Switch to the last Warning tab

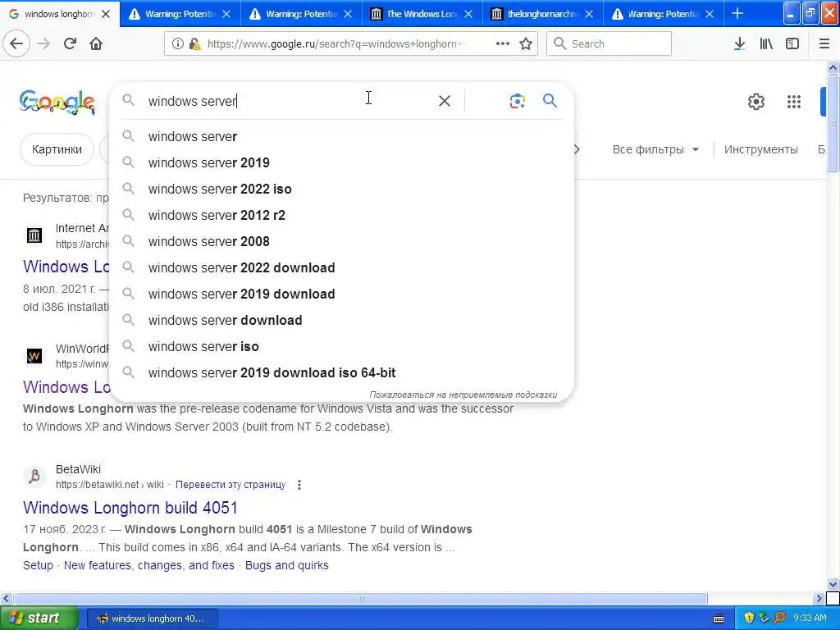[x=663, y=14]
